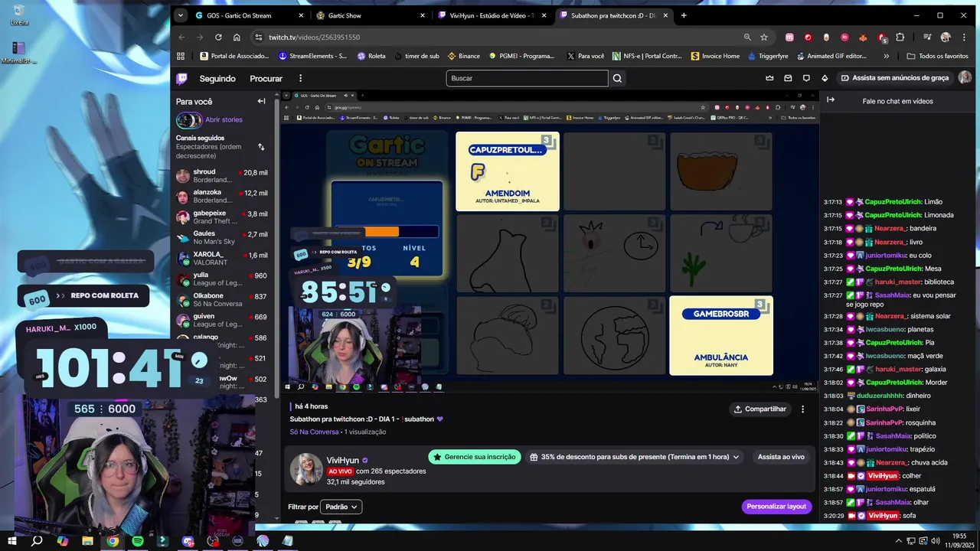Open the Procurar page

pyautogui.click(x=266, y=78)
